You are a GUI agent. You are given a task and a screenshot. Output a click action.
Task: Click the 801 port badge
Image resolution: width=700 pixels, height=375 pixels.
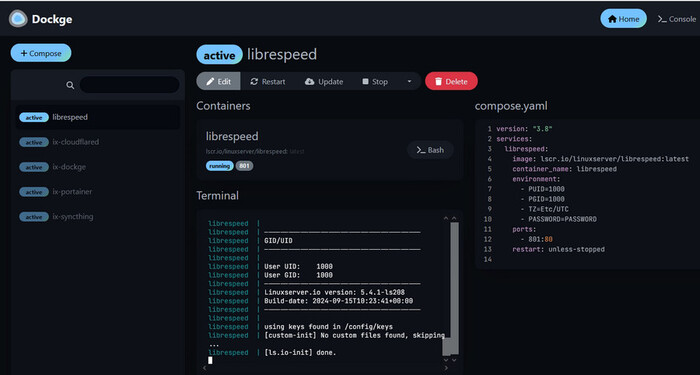coord(245,166)
